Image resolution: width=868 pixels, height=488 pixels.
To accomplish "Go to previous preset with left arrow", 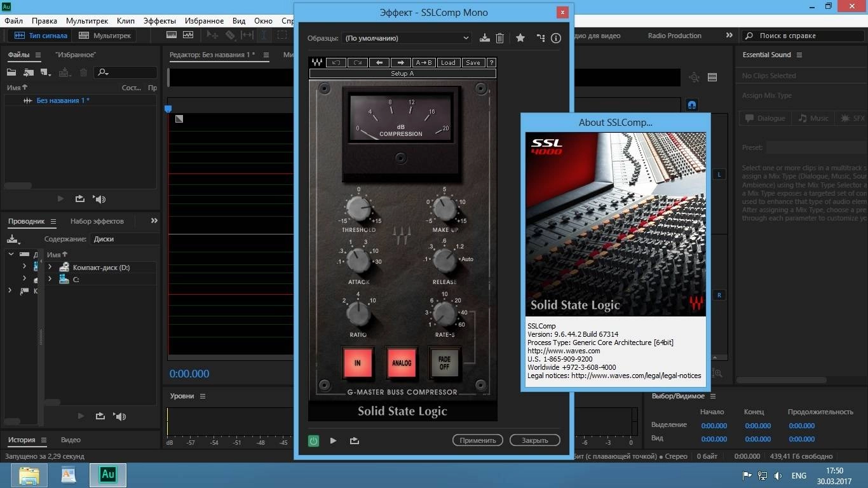I will click(379, 62).
